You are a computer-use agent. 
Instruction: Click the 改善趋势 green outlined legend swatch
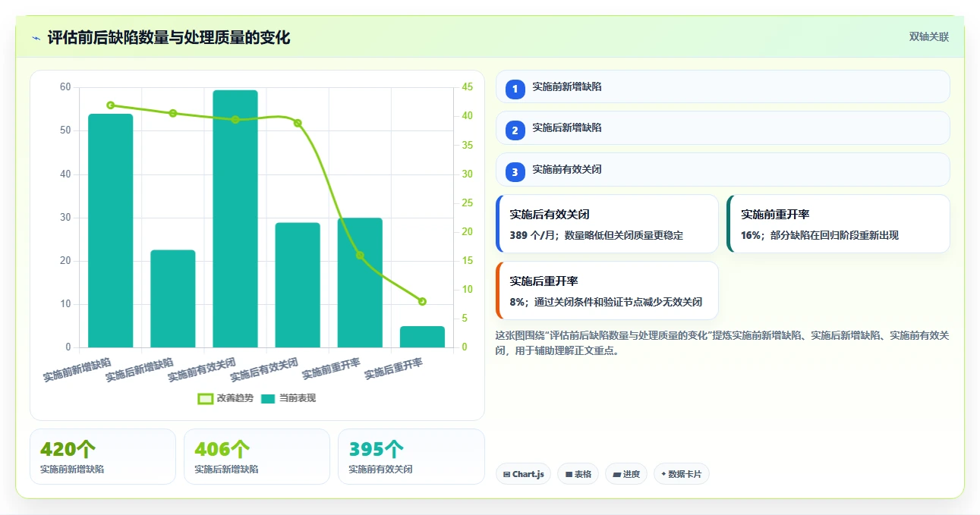(205, 398)
